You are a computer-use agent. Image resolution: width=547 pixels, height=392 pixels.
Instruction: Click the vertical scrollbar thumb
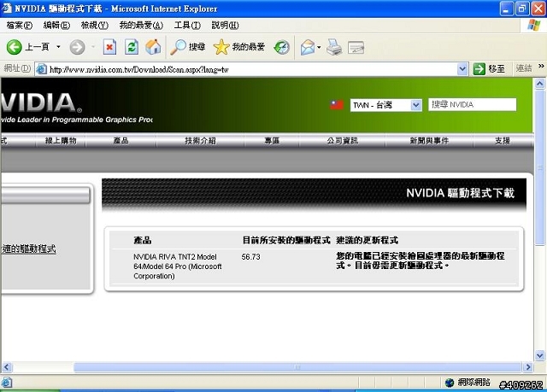click(x=539, y=167)
